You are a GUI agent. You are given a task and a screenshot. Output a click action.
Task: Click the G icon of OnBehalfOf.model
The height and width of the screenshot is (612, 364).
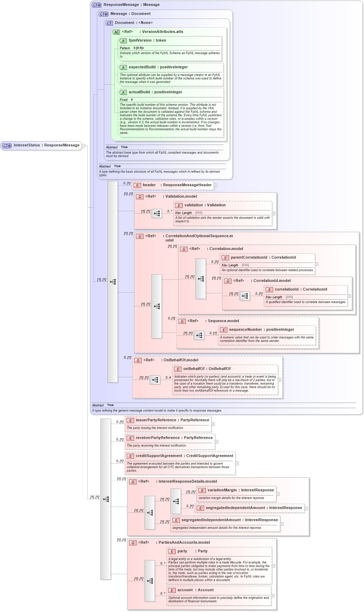point(138,360)
